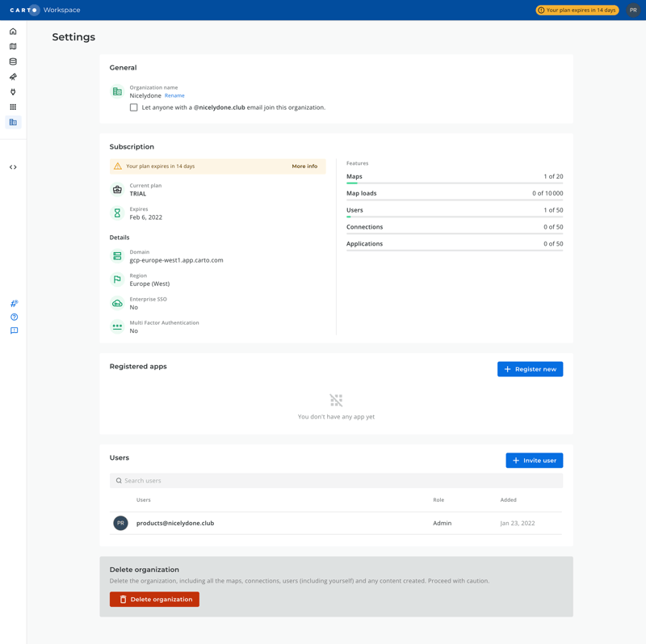The height and width of the screenshot is (644, 646).
Task: Rename the organization Nicelydone
Action: 174,95
